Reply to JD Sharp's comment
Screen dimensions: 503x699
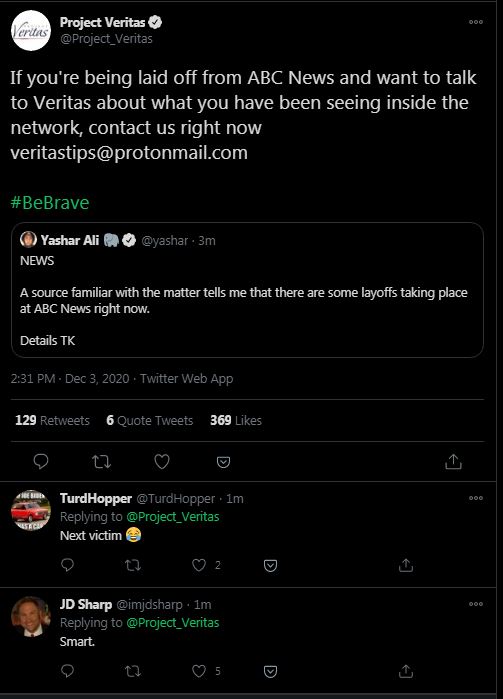(x=67, y=671)
